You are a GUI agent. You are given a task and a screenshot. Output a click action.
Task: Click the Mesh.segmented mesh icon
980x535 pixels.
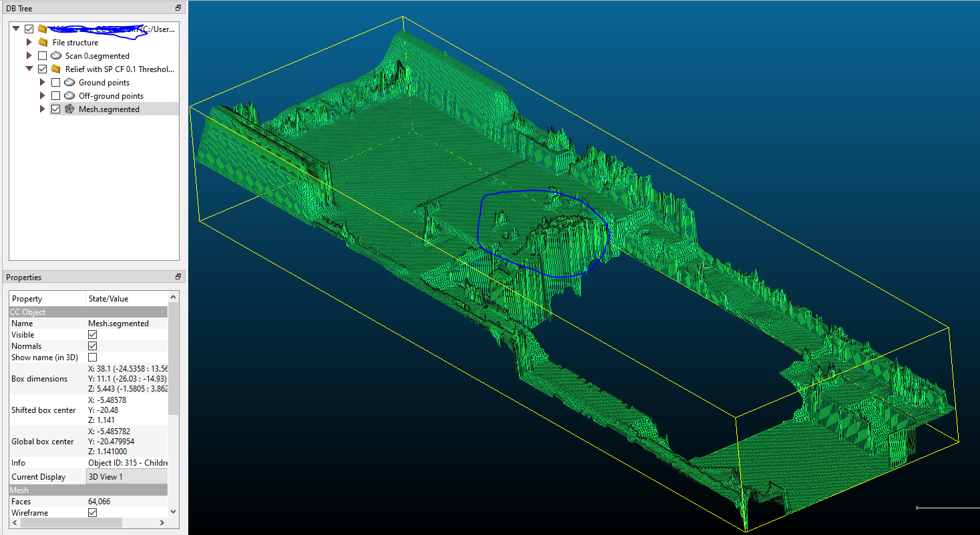tap(69, 109)
